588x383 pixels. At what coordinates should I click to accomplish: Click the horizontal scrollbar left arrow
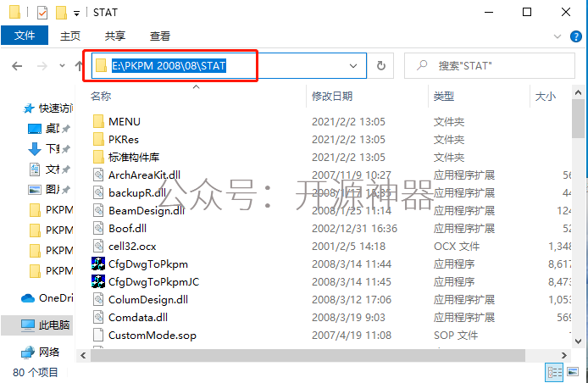point(83,355)
